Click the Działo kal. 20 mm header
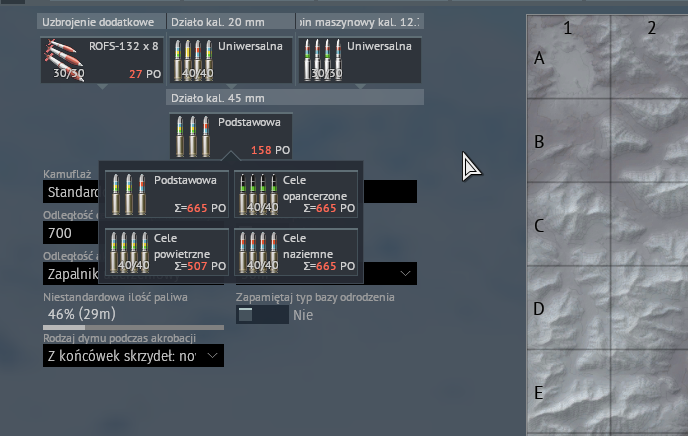688x436 pixels. coord(230,21)
